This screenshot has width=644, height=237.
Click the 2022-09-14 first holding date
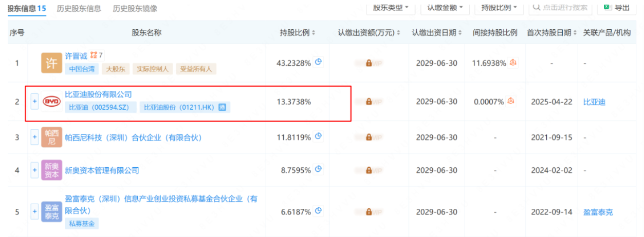552,212
